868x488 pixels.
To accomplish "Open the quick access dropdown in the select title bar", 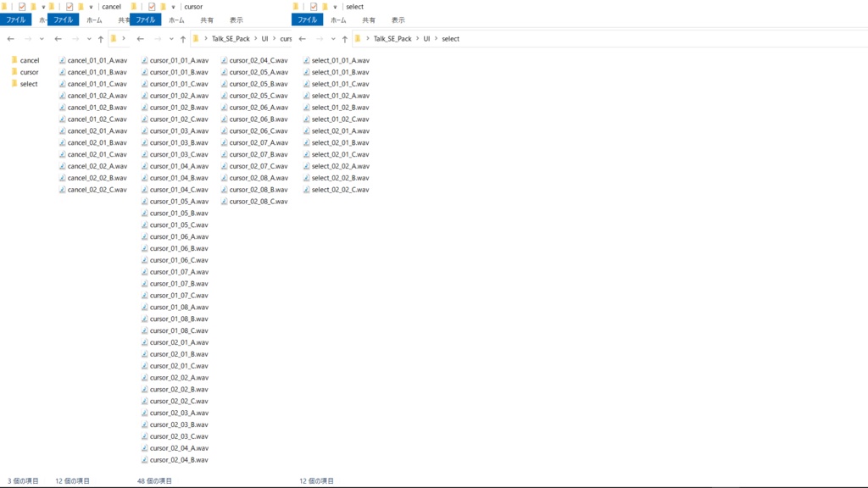I will point(335,7).
